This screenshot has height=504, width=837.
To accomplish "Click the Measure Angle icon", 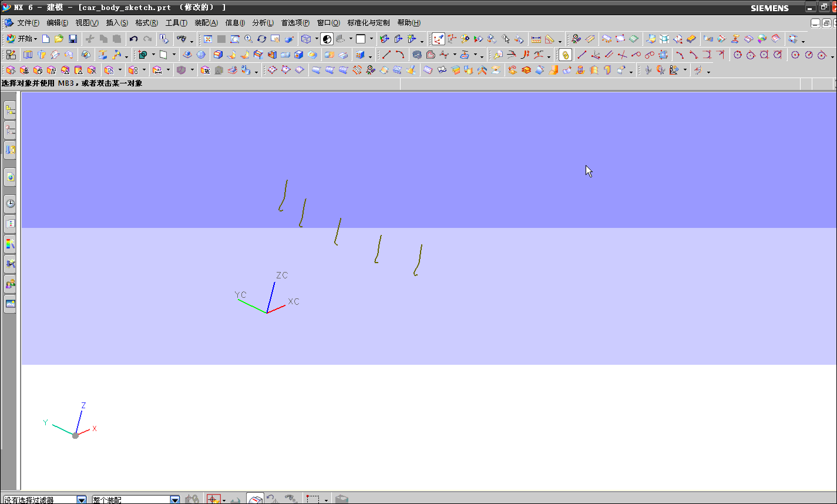I will (x=550, y=39).
